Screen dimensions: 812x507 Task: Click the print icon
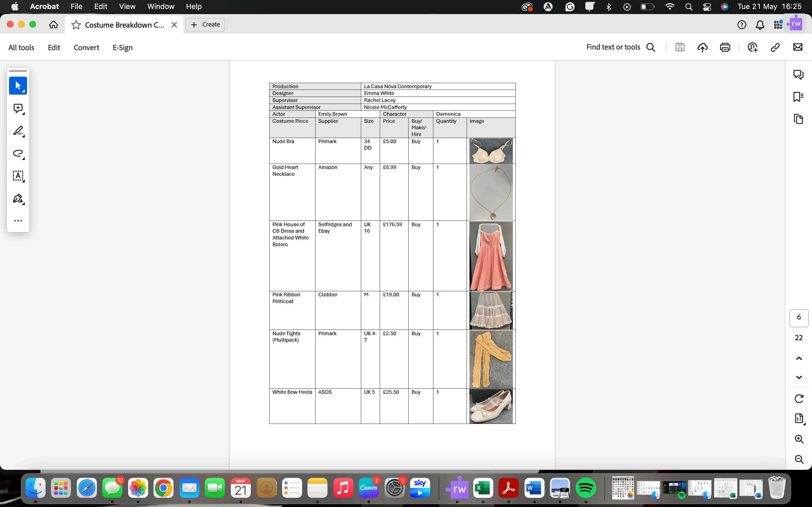pos(725,47)
